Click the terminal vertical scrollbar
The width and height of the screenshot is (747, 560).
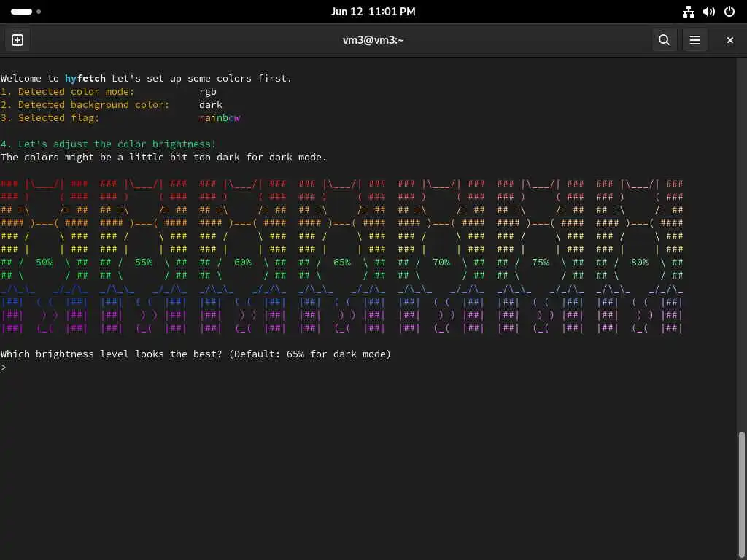point(741,495)
